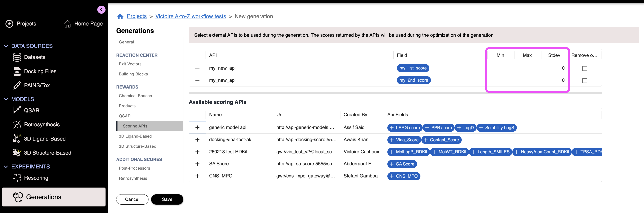This screenshot has width=644, height=213.
Task: Open PAINS/Tox syringe icon
Action: coord(17,86)
